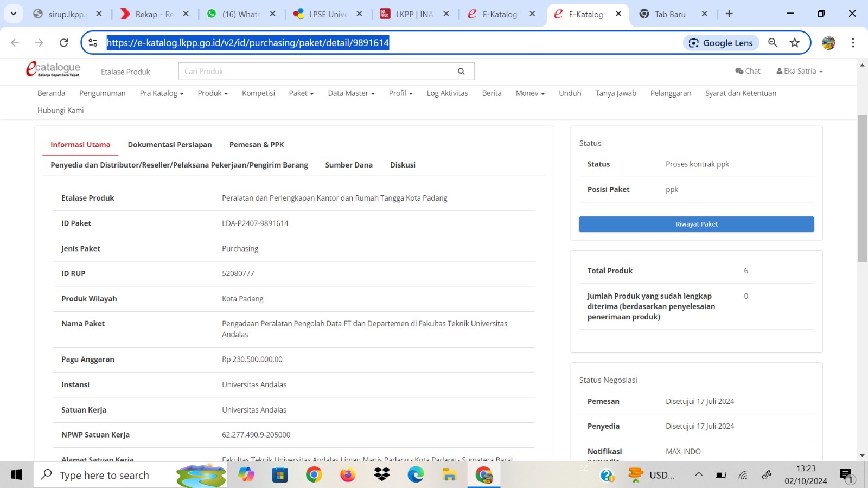Open the Chat icon link
868x488 pixels.
(748, 71)
